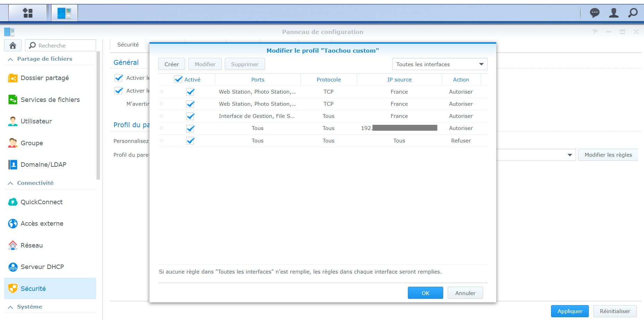Focus the Recherche search field
Viewport: 644px width, 320px height.
tap(65, 45)
